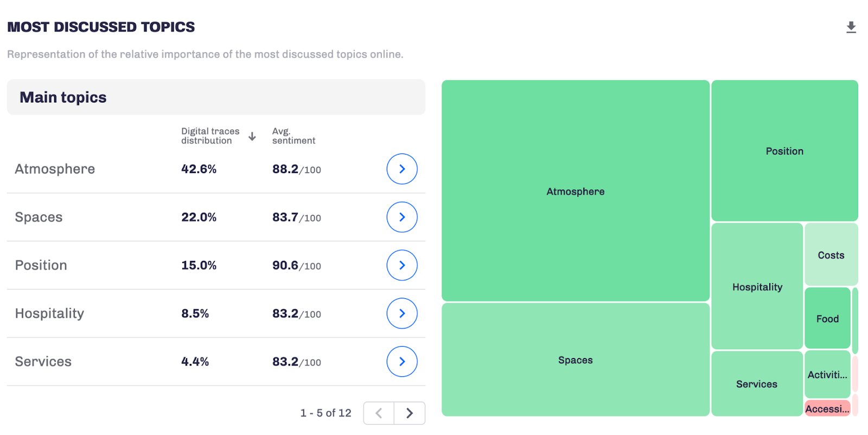Screen dimensions: 868x435
Task: Expand the Atmosphere topic row arrow
Action: click(401, 169)
